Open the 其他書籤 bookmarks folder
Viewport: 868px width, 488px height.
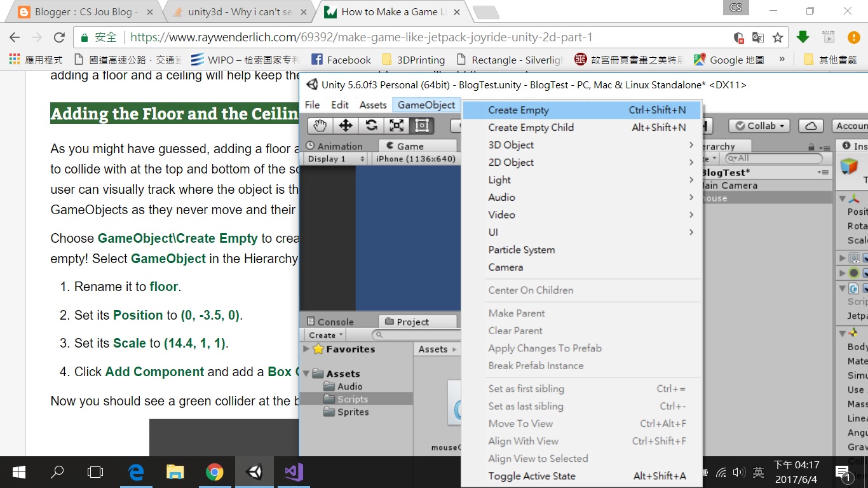pyautogui.click(x=830, y=60)
